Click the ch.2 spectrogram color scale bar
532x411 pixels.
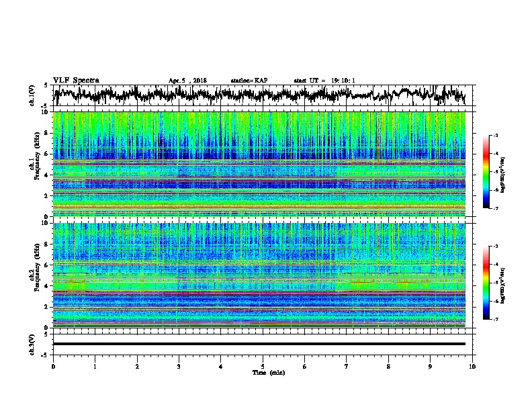[x=486, y=283]
